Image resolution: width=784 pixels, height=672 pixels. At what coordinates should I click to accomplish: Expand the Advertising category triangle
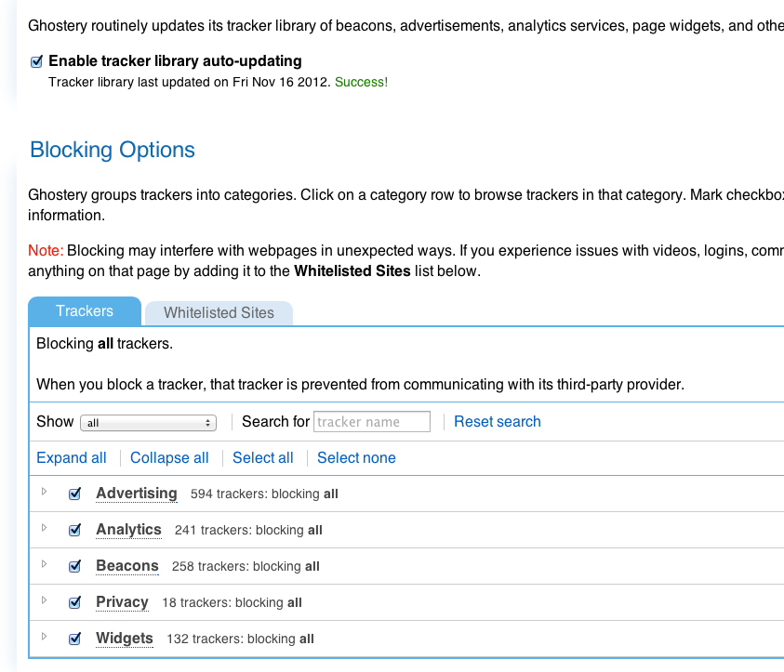tap(44, 493)
